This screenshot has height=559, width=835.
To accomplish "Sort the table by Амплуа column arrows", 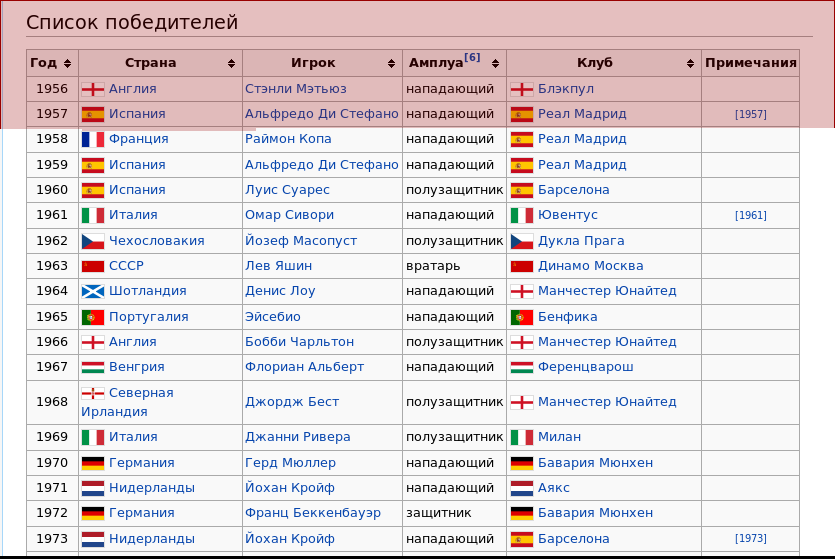I will coord(495,63).
